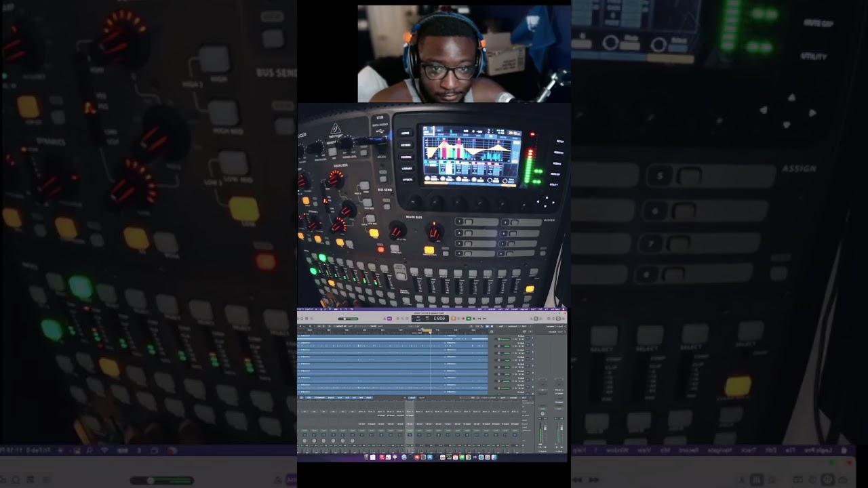
Task: Adjust the Audio 1 track volume slider
Action: click(x=504, y=339)
